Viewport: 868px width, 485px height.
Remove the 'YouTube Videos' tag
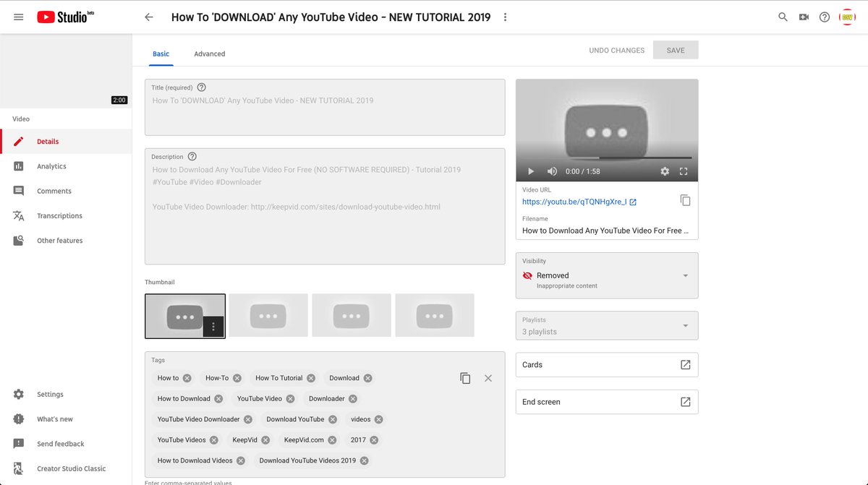(214, 439)
